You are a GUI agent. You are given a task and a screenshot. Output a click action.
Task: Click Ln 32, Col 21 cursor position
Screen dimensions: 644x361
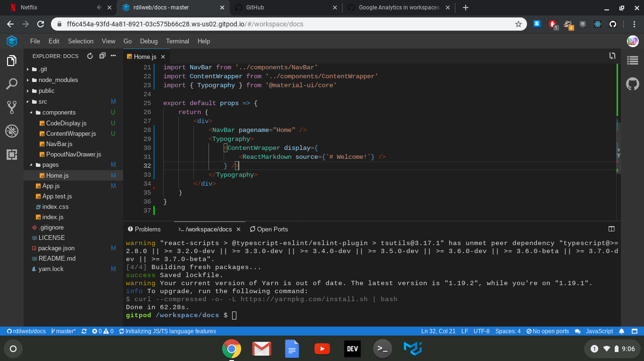(x=438, y=331)
